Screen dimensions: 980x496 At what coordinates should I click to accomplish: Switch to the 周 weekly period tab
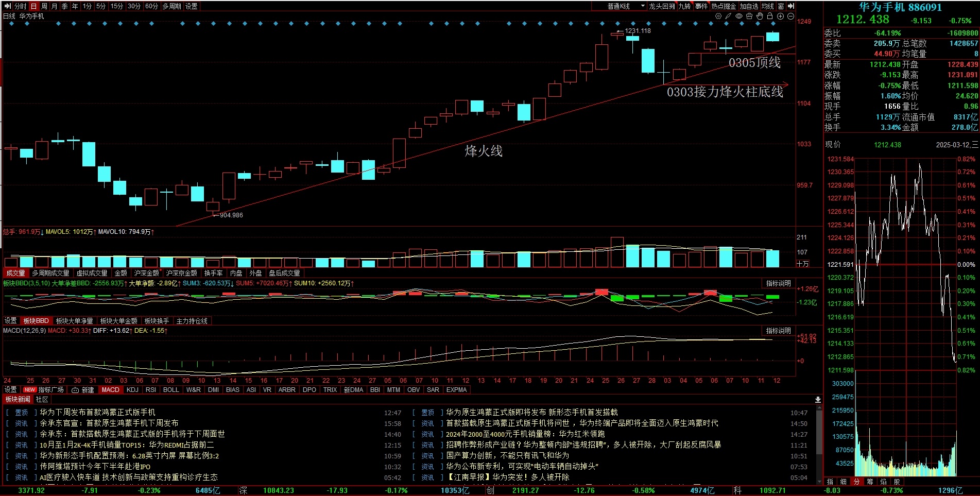point(44,6)
